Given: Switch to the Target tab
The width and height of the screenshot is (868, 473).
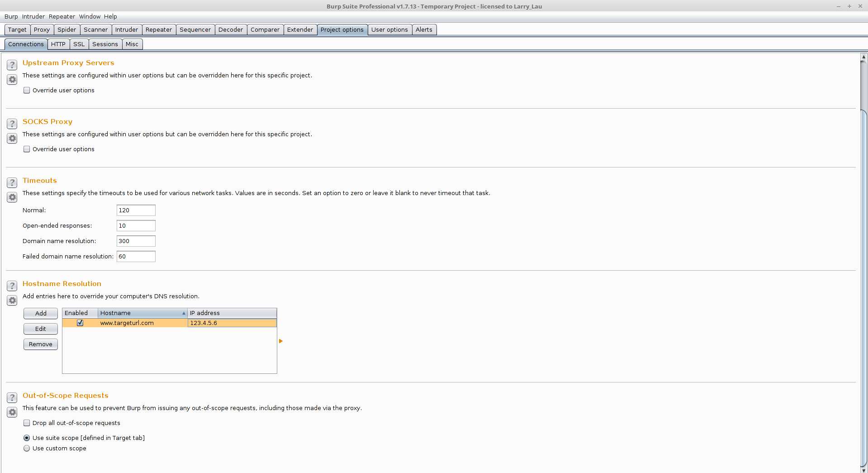Looking at the screenshot, I should (x=17, y=29).
